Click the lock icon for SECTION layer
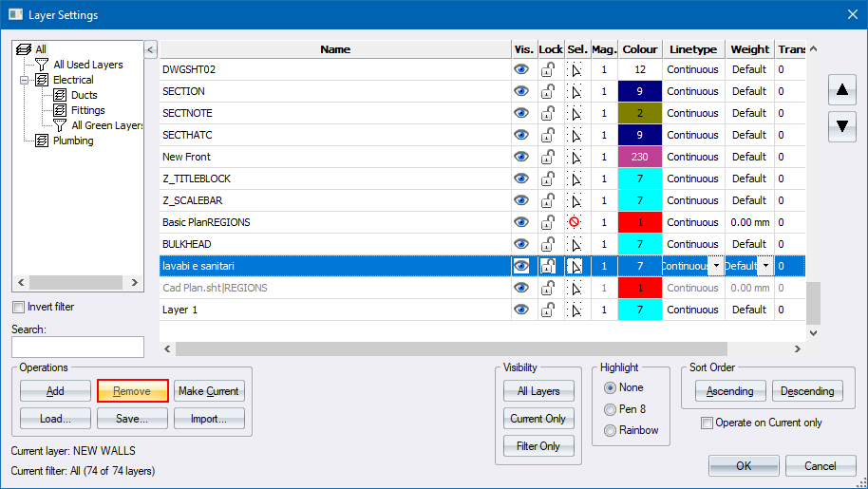 pos(549,92)
